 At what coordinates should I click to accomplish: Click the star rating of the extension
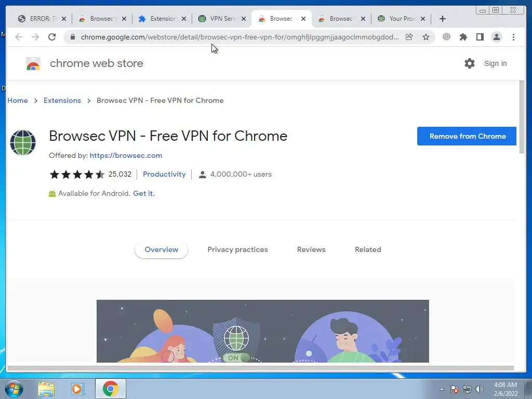[77, 175]
